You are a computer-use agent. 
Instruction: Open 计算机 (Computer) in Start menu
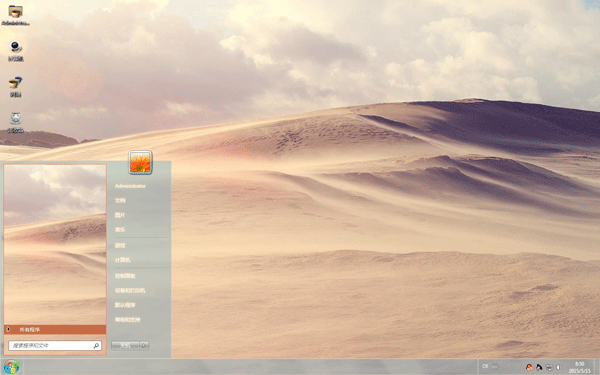(x=122, y=260)
